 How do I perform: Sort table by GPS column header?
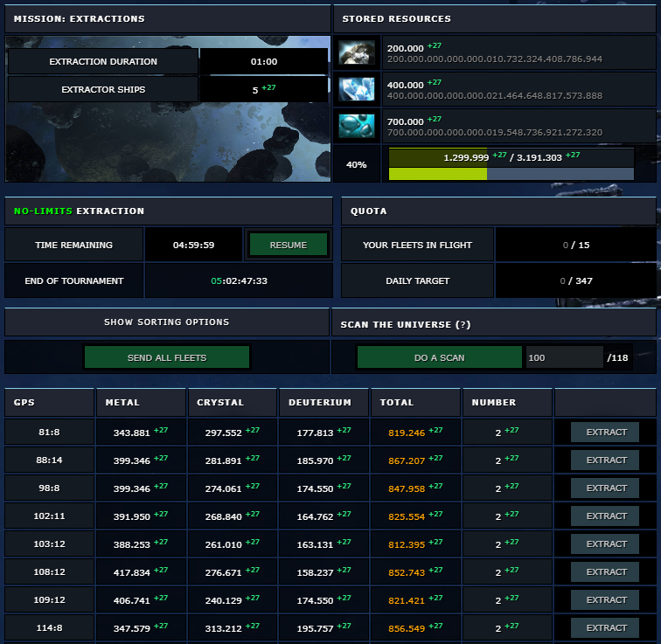click(49, 402)
